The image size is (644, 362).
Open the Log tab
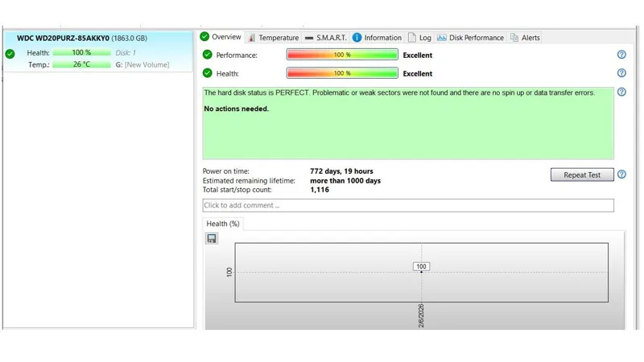419,38
